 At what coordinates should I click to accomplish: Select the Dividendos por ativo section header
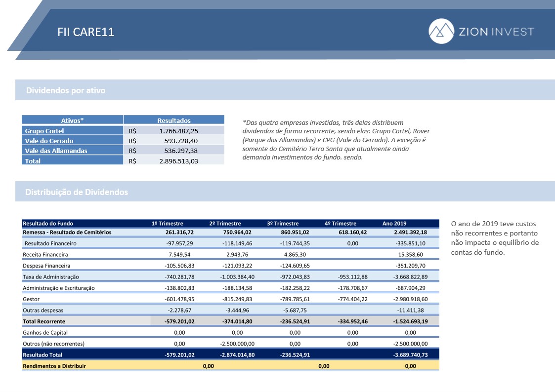[66, 90]
